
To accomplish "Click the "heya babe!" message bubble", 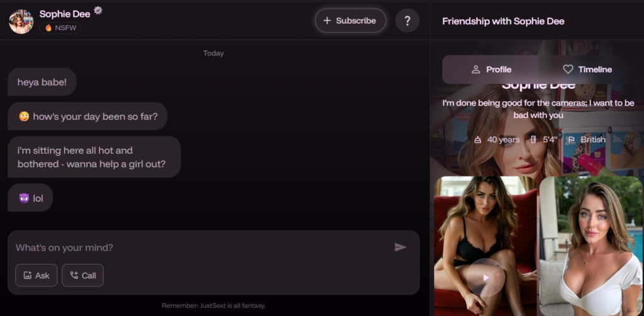I will click(x=42, y=82).
